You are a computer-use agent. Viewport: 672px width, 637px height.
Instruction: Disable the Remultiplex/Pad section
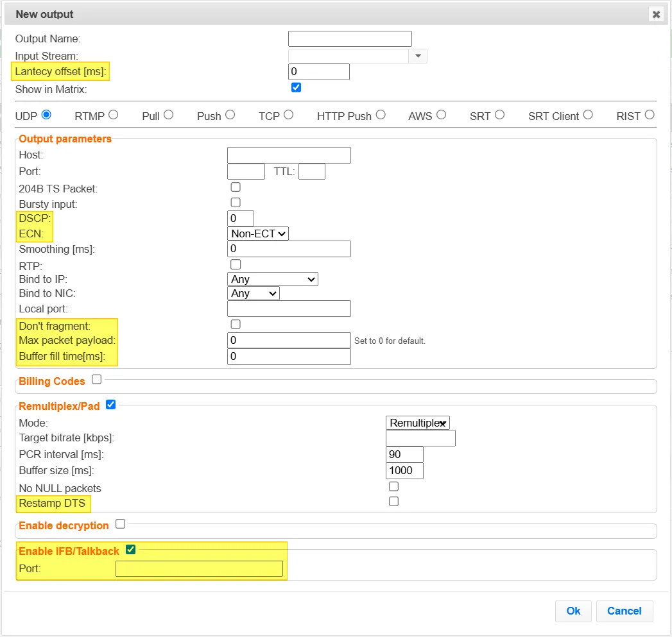click(x=110, y=404)
